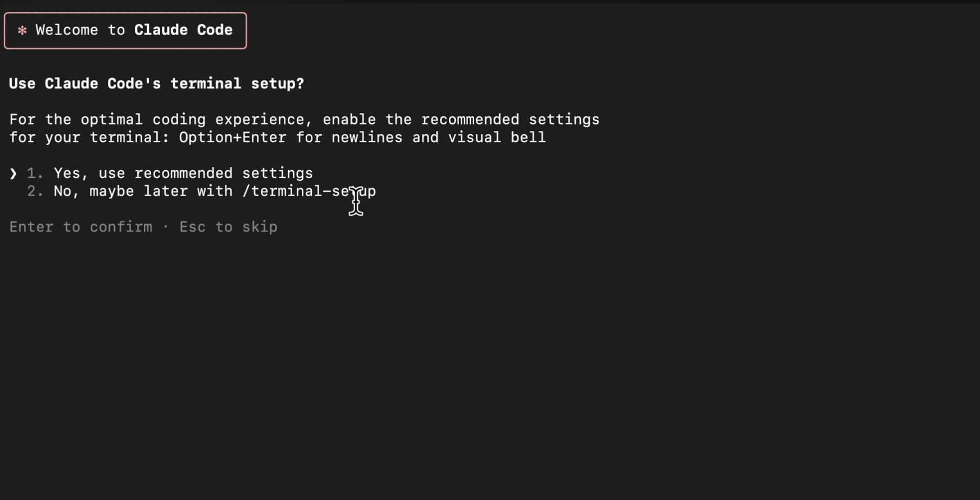Click the dot separator between the hints
This screenshot has height=500, width=980.
pos(166,227)
